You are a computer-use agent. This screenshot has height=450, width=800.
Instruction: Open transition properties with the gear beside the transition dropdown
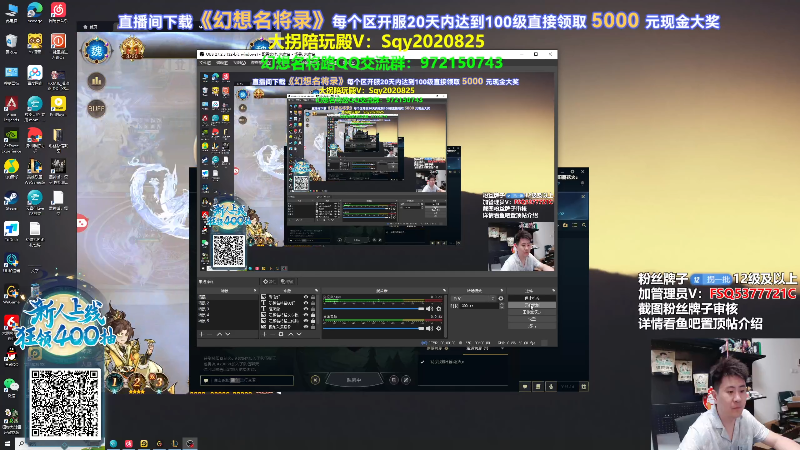pyautogui.click(x=501, y=298)
